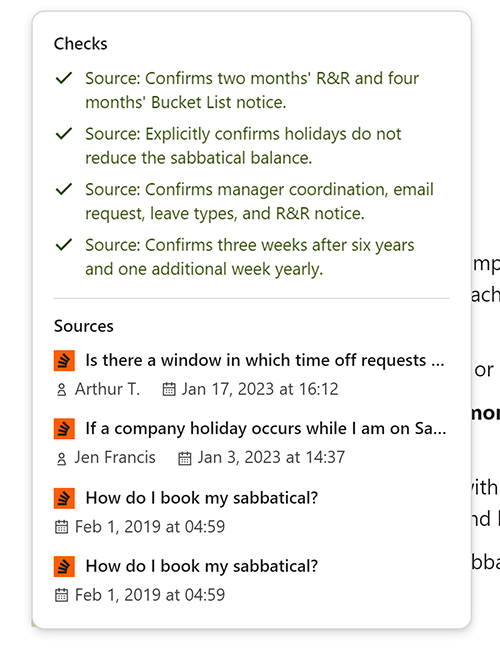Click the person icon next to Arthur T.
Viewport: 500px width, 661px height.
tap(62, 390)
